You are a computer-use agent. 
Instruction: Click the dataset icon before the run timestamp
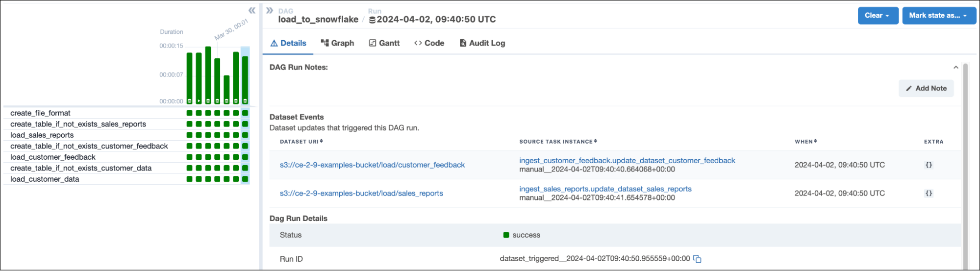(x=372, y=20)
